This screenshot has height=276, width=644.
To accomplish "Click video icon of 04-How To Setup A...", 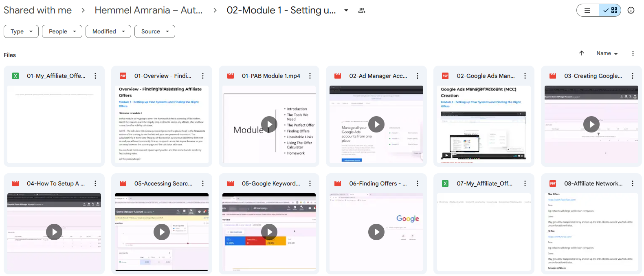I will [15, 183].
